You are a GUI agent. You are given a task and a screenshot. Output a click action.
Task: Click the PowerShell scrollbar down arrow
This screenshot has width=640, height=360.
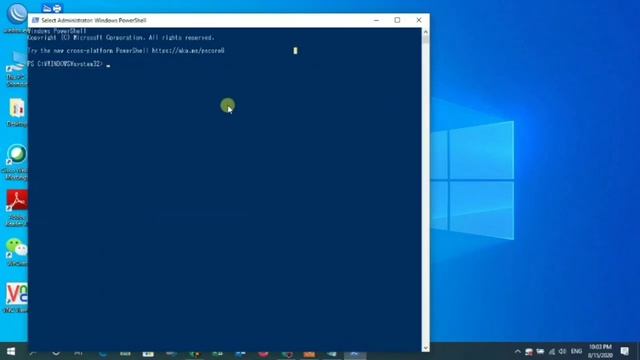click(x=426, y=348)
